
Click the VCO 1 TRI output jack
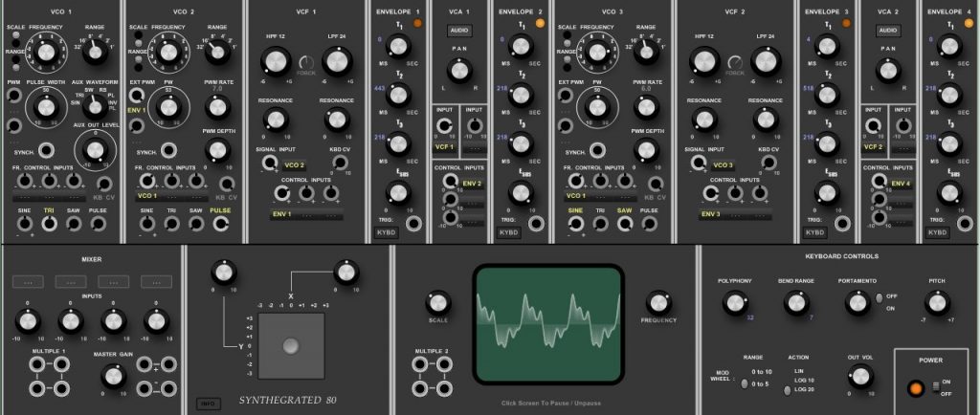pyautogui.click(x=49, y=224)
